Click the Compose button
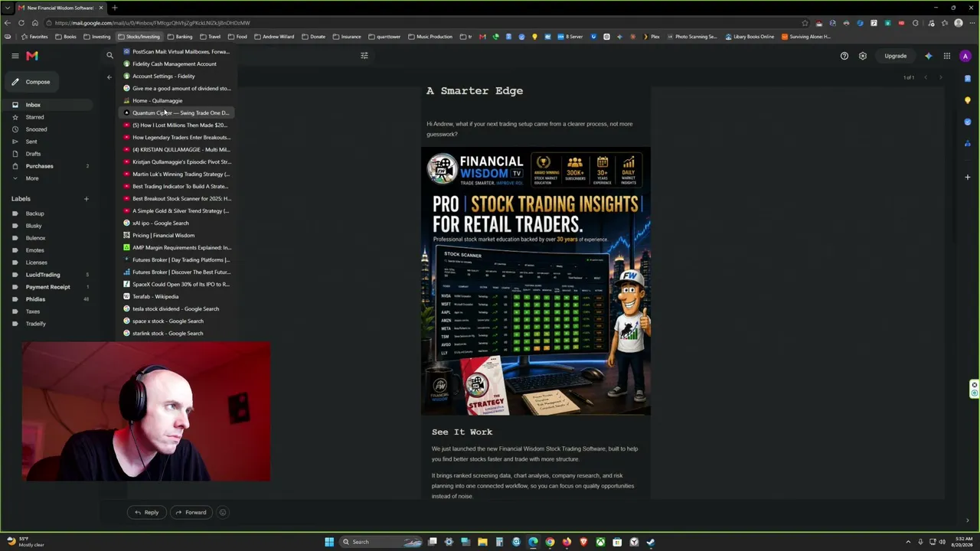 click(32, 82)
